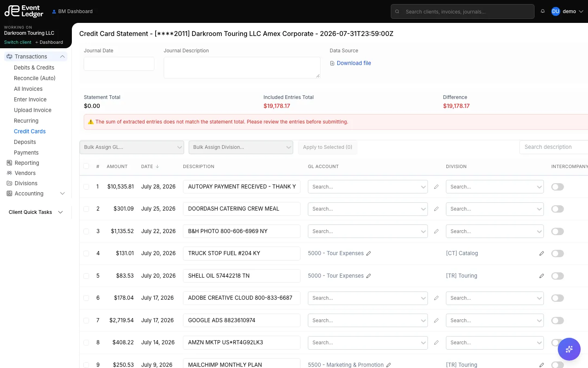
Task: Edit Touring division pencil for SHELL OIL row
Action: point(541,276)
